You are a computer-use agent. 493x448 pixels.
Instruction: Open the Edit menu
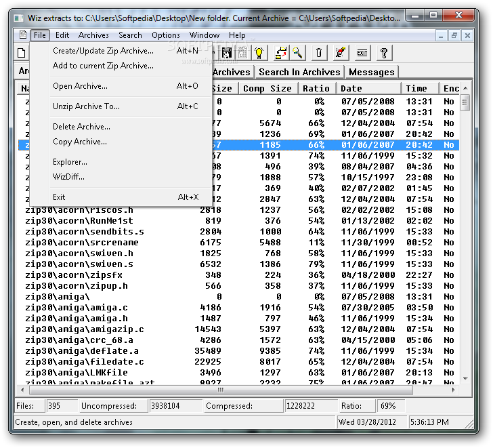[x=62, y=35]
